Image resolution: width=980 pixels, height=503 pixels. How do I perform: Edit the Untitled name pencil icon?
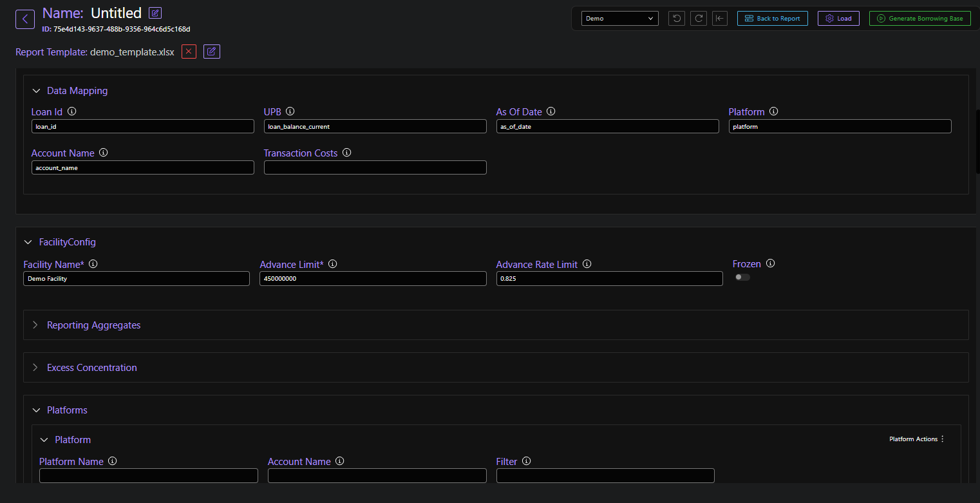point(155,13)
